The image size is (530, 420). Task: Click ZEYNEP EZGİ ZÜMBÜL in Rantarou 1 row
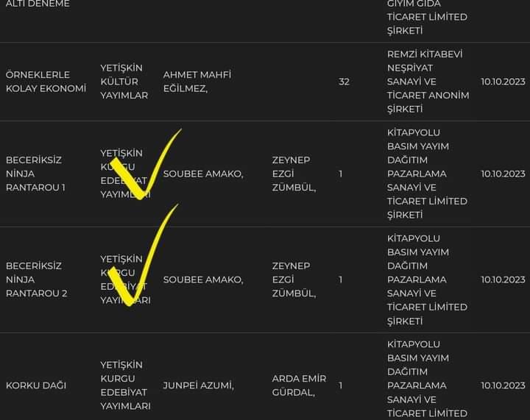(x=294, y=174)
